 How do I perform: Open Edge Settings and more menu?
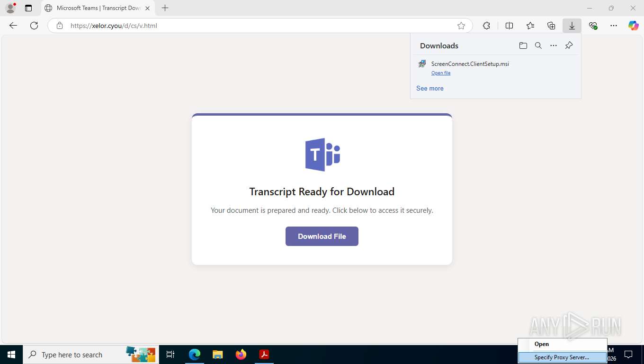(614, 26)
